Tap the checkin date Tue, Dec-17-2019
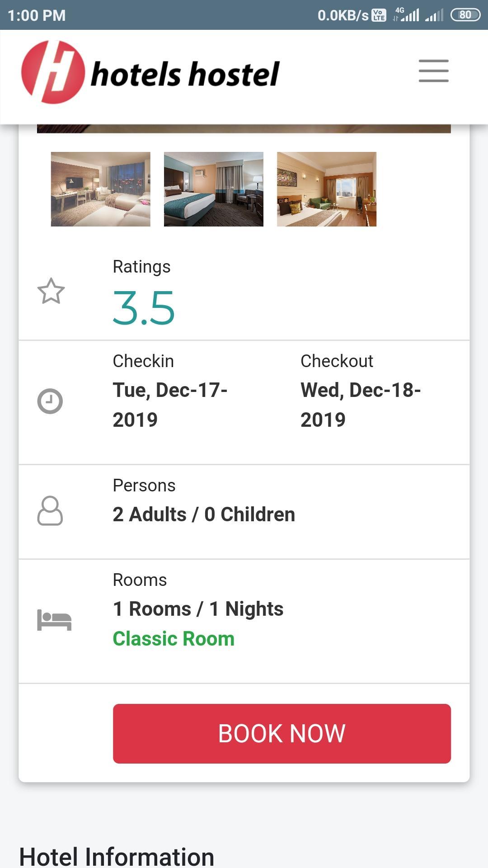 tap(170, 405)
